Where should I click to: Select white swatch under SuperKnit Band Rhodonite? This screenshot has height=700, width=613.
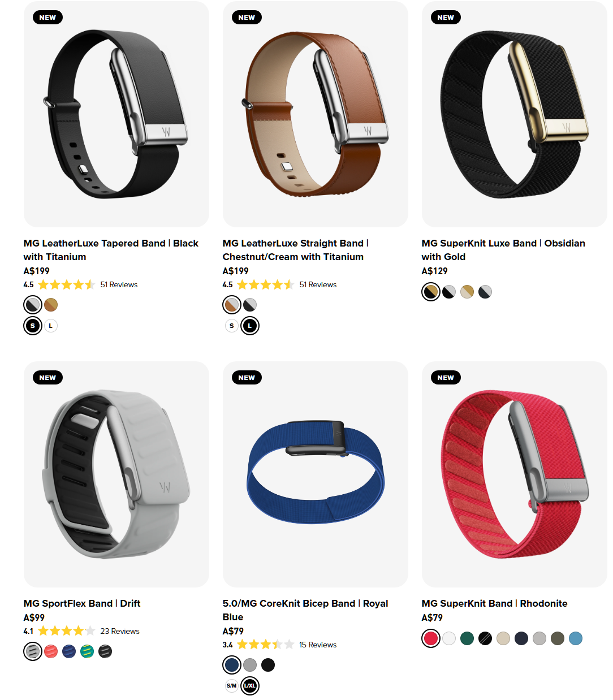point(449,638)
